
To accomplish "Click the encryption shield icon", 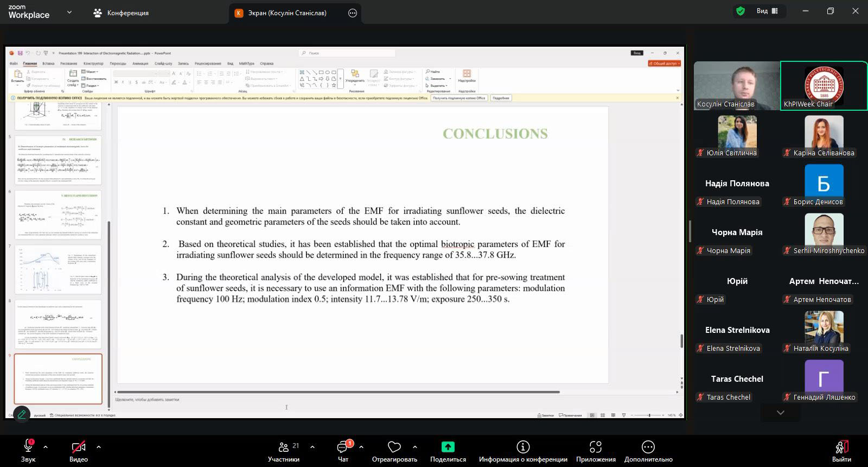I will pyautogui.click(x=740, y=11).
